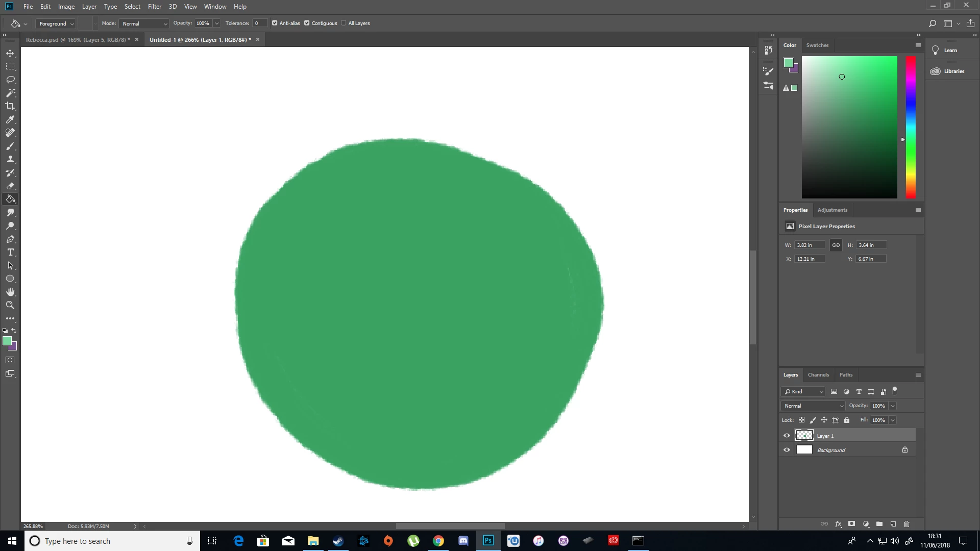980x551 pixels.
Task: Click the create new layer icon
Action: [x=893, y=524]
